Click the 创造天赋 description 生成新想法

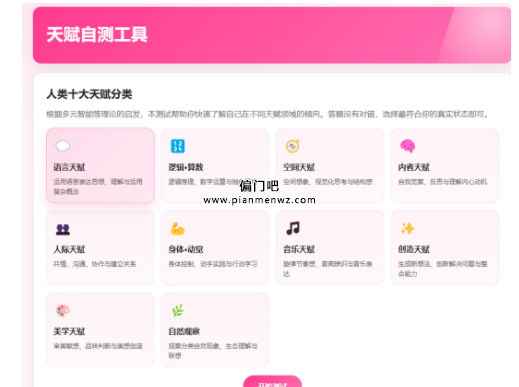pyautogui.click(x=443, y=269)
